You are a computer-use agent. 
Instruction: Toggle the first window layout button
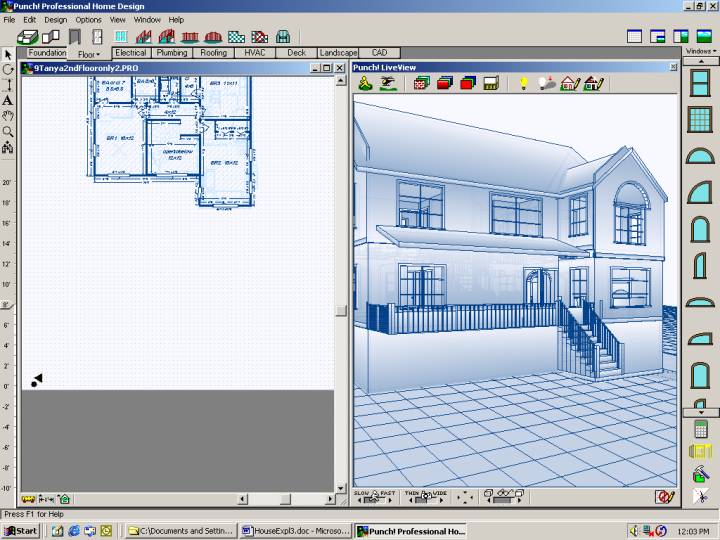pyautogui.click(x=635, y=36)
